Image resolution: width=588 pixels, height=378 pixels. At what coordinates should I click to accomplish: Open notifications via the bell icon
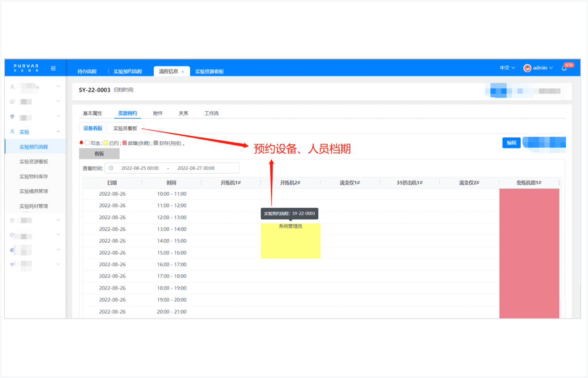(x=564, y=68)
